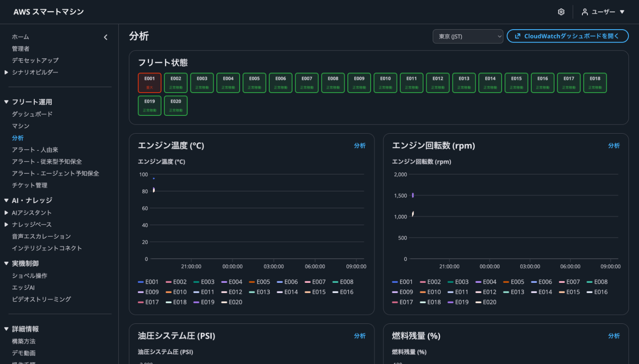Open マシン in sidebar
Viewport: 639px width, 364px height.
[x=21, y=126]
